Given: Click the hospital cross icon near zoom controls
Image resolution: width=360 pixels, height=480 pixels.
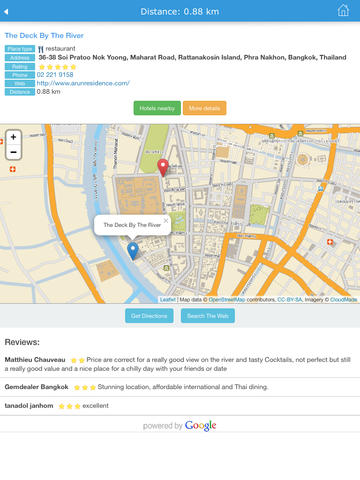Looking at the screenshot, I should 13,169.
